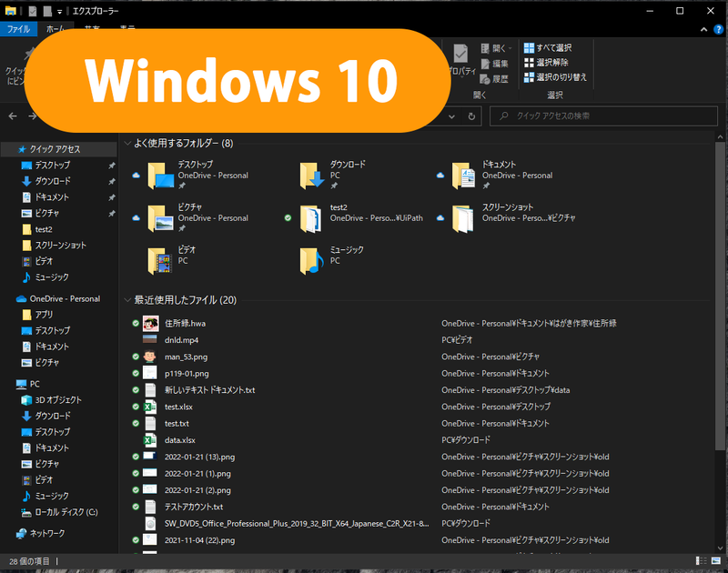Select 3D オブジェクト in the sidebar

[x=59, y=400]
